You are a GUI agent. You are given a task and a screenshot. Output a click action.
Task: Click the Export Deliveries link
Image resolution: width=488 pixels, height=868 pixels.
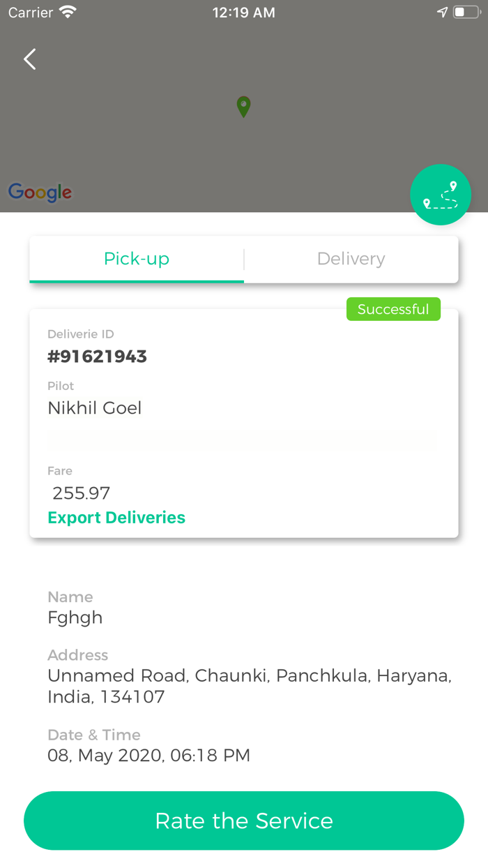tap(116, 518)
